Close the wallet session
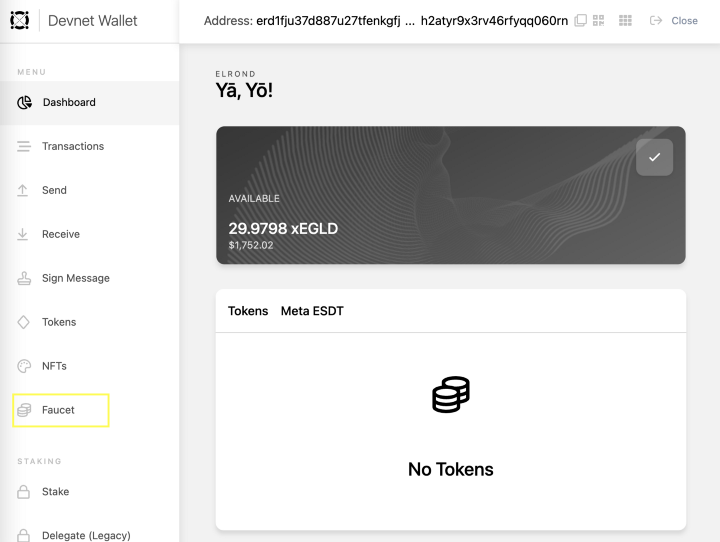Viewport: 720px width, 542px height. point(674,20)
